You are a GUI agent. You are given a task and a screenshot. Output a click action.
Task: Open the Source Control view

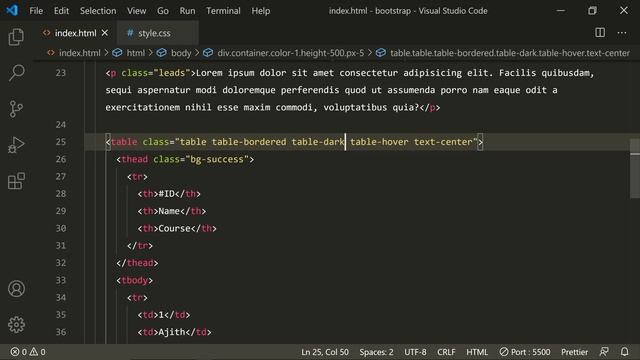pos(16,109)
